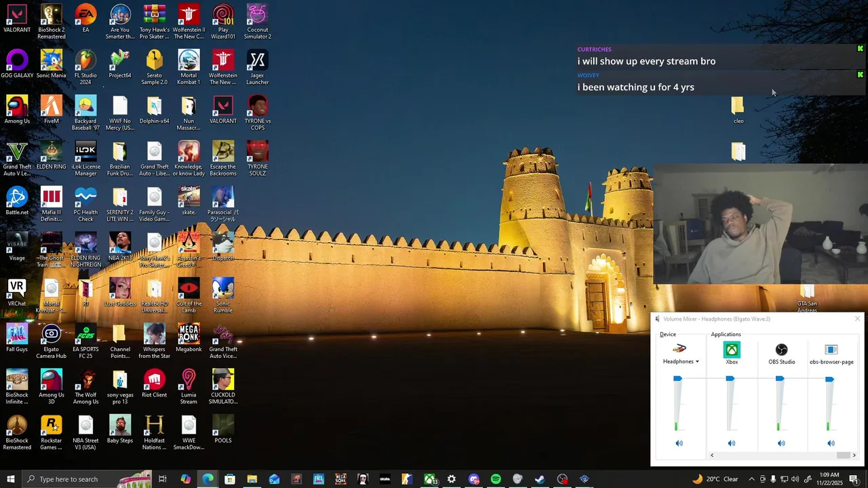Select the EA SPORTS FC 25 icon
The width and height of the screenshot is (868, 488).
pyautogui.click(x=85, y=341)
